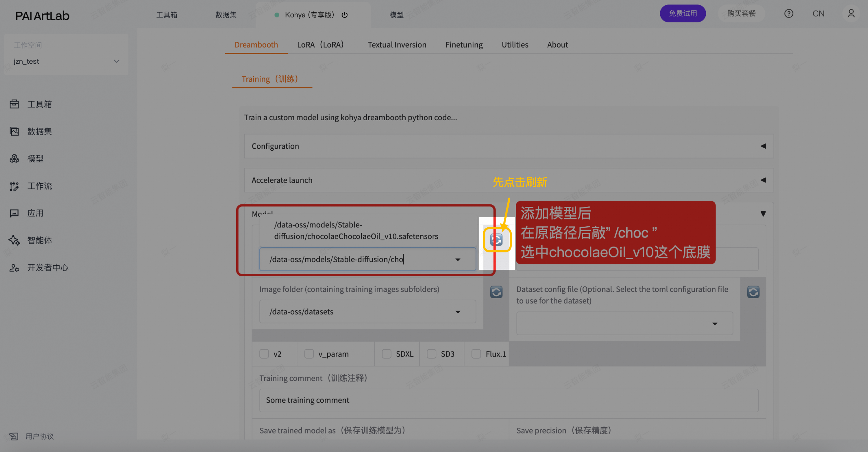Open 智能体 in the sidebar
The image size is (868, 452).
[x=39, y=240]
